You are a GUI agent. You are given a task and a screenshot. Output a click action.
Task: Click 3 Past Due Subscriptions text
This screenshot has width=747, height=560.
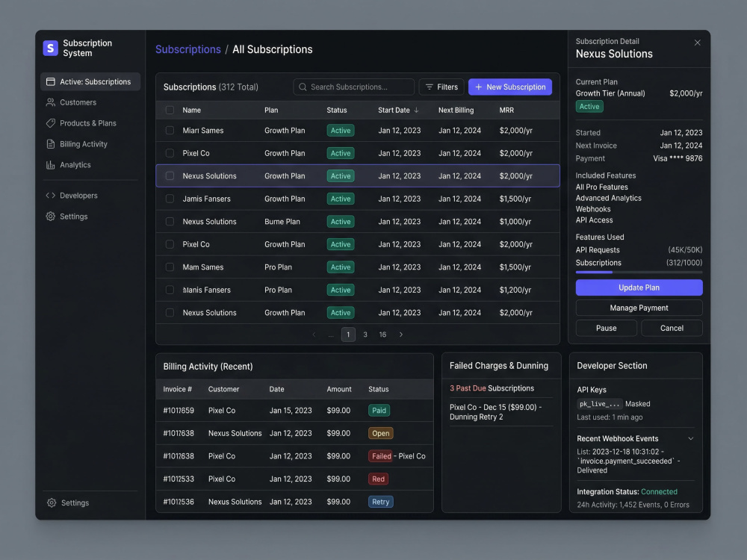492,388
